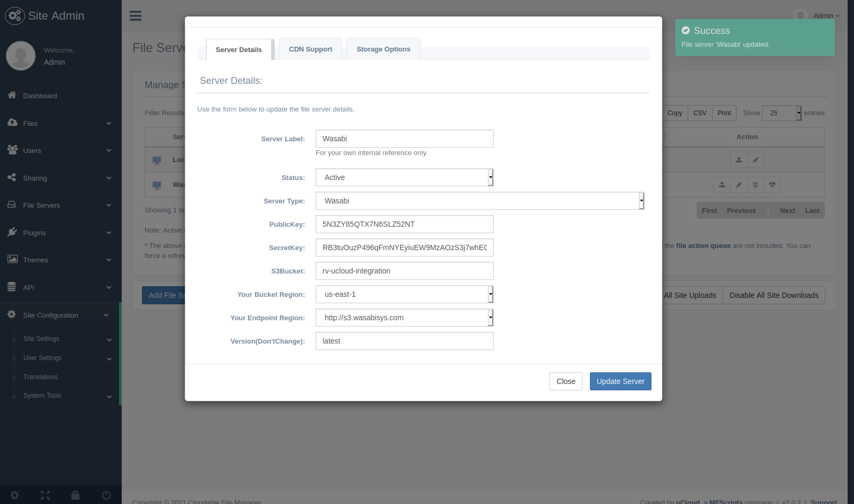Click the sidebar user avatar
854x504 pixels.
(x=21, y=56)
